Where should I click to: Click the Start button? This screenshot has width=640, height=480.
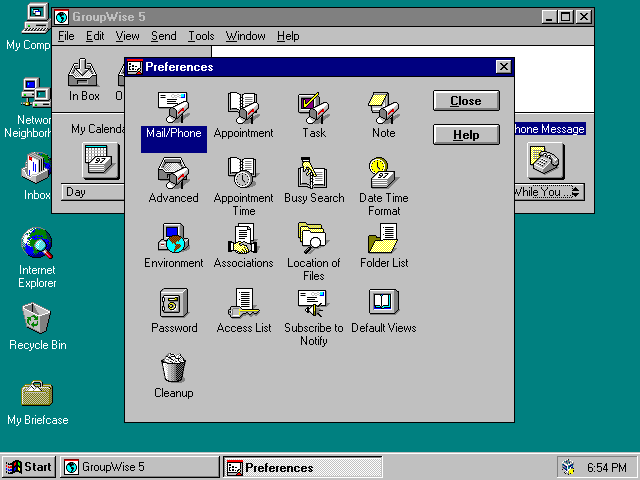29,467
